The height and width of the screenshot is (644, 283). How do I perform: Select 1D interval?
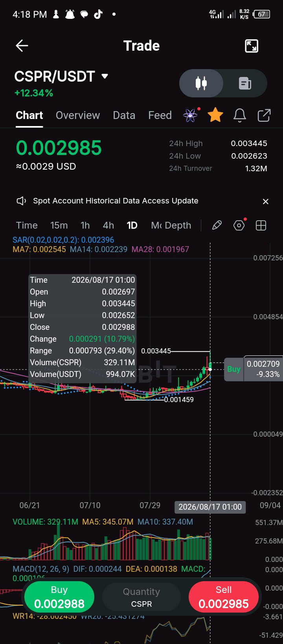[x=132, y=225]
